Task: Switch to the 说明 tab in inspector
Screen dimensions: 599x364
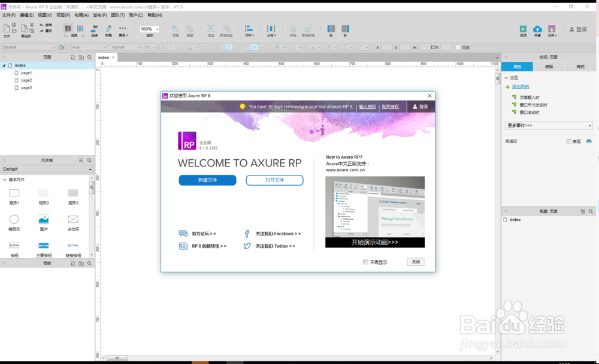Action: (x=549, y=67)
